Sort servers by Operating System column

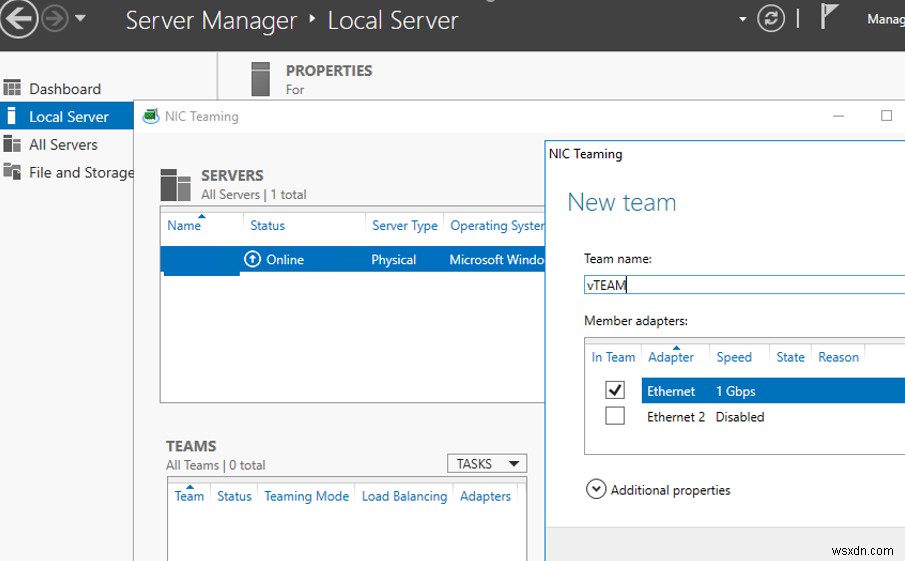point(496,226)
